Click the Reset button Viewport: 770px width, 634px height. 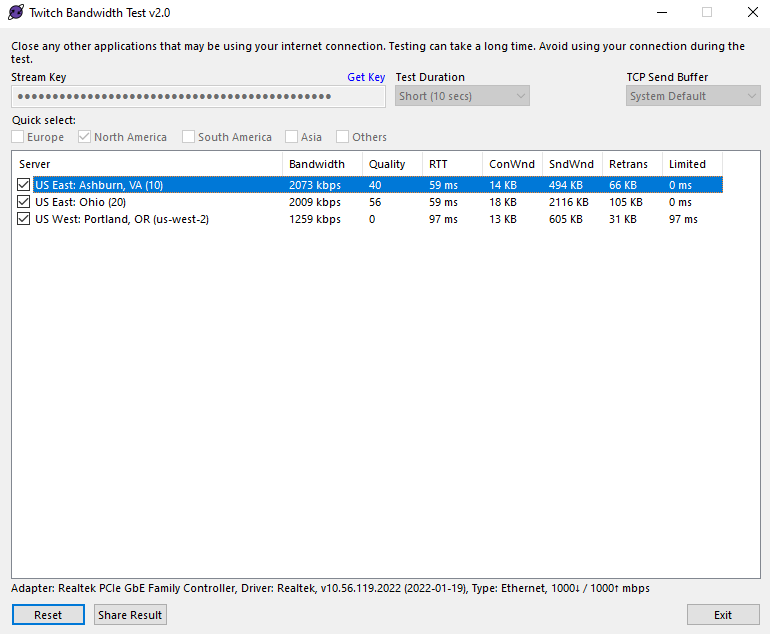(48, 615)
